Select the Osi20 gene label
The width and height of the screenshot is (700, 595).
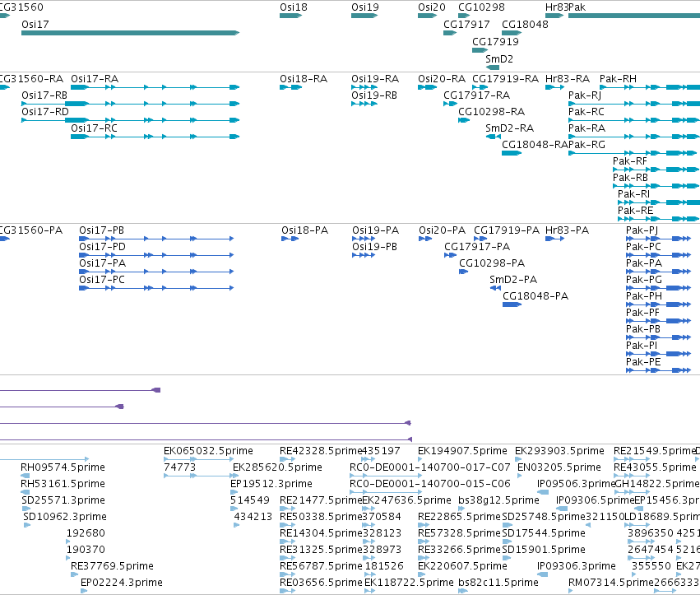coord(432,7)
